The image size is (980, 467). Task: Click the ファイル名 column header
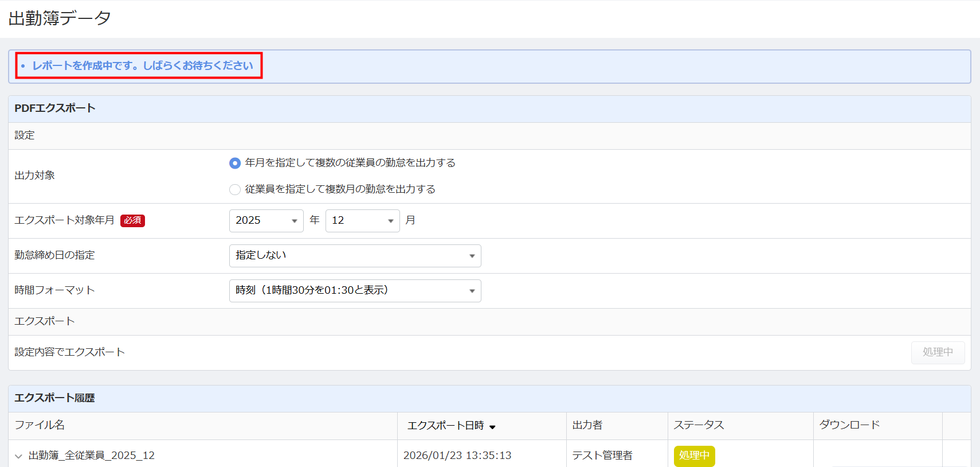click(40, 425)
